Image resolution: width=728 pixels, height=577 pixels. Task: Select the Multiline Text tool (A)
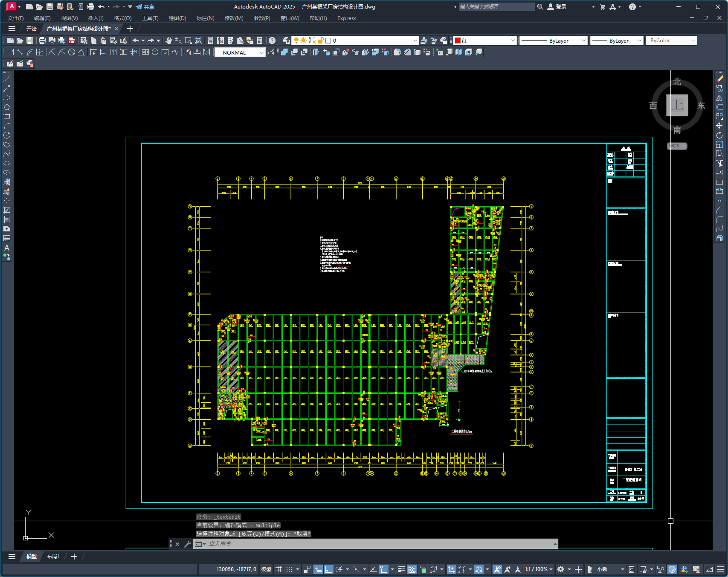tap(7, 248)
